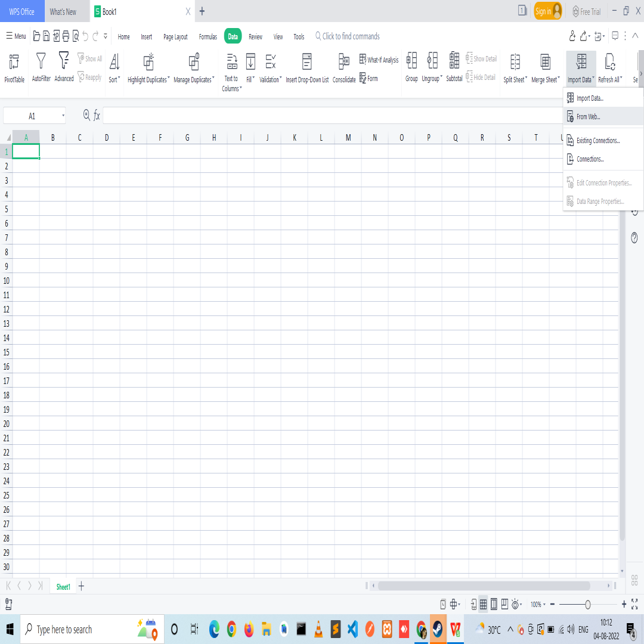The width and height of the screenshot is (644, 644).
Task: Toggle full screen view icon
Action: (634, 604)
